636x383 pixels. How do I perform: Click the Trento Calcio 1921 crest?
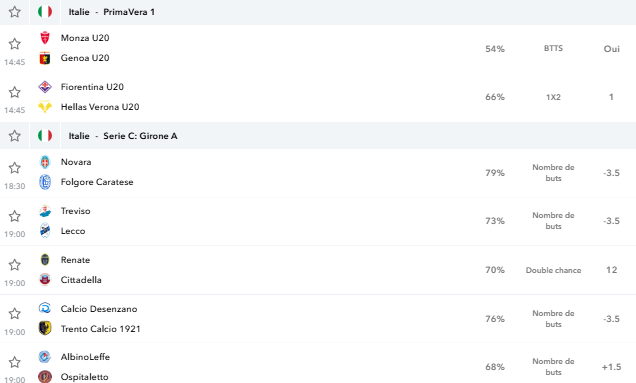click(x=45, y=328)
